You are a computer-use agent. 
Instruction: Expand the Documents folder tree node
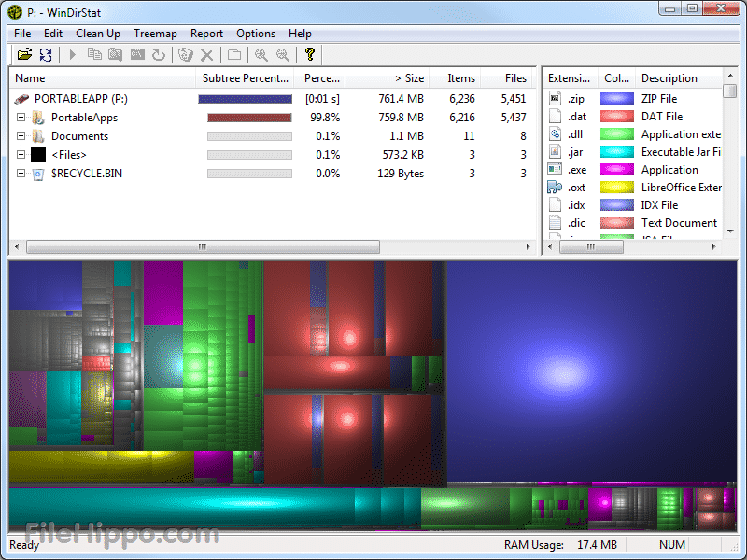(x=21, y=136)
